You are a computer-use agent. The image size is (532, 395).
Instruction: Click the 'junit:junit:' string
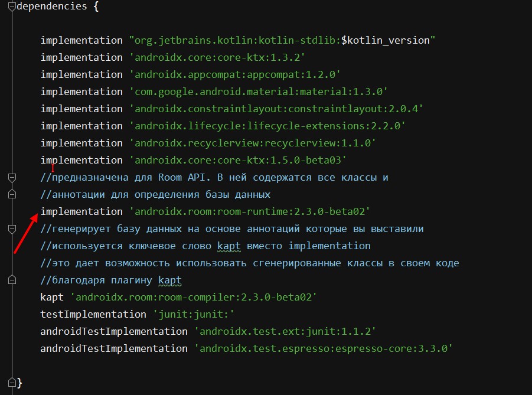point(194,314)
